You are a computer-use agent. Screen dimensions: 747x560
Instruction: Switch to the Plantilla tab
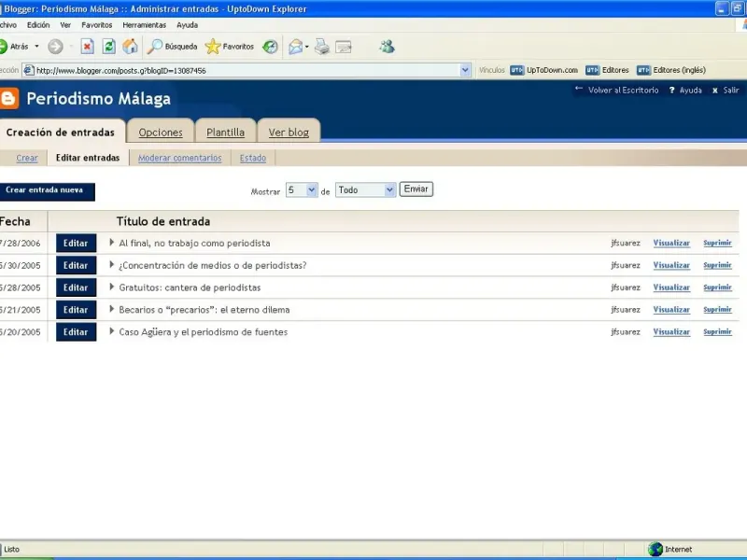[225, 133]
